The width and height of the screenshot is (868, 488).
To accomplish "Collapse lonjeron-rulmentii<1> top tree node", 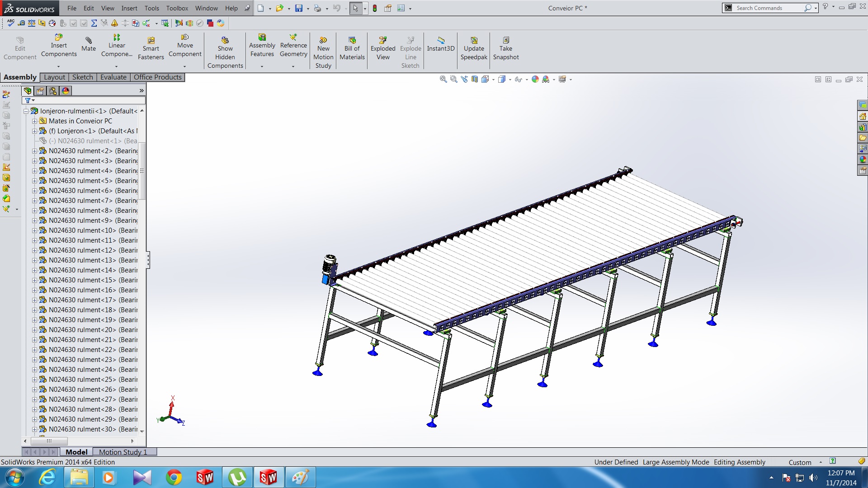I will point(26,111).
